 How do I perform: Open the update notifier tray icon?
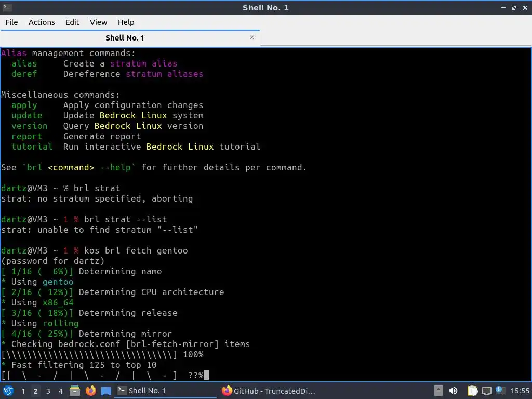click(500, 390)
